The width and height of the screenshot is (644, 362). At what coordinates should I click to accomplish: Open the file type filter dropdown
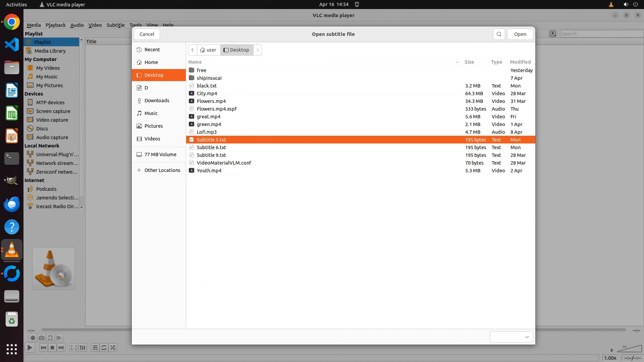click(x=511, y=337)
